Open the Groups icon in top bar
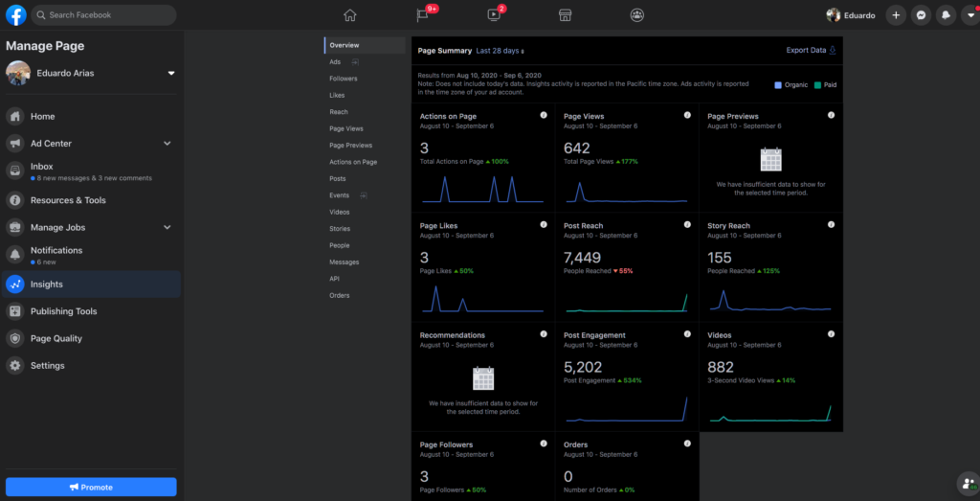Image resolution: width=980 pixels, height=501 pixels. [x=636, y=15]
